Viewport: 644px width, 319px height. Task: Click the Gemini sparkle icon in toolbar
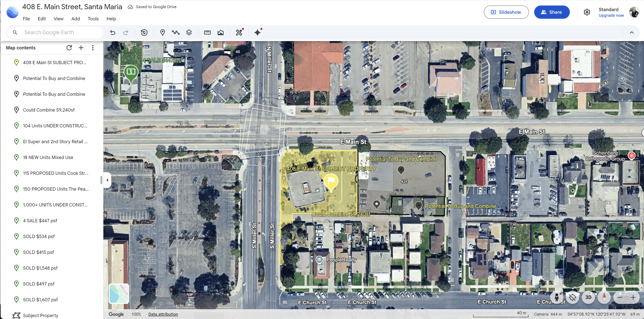point(257,32)
